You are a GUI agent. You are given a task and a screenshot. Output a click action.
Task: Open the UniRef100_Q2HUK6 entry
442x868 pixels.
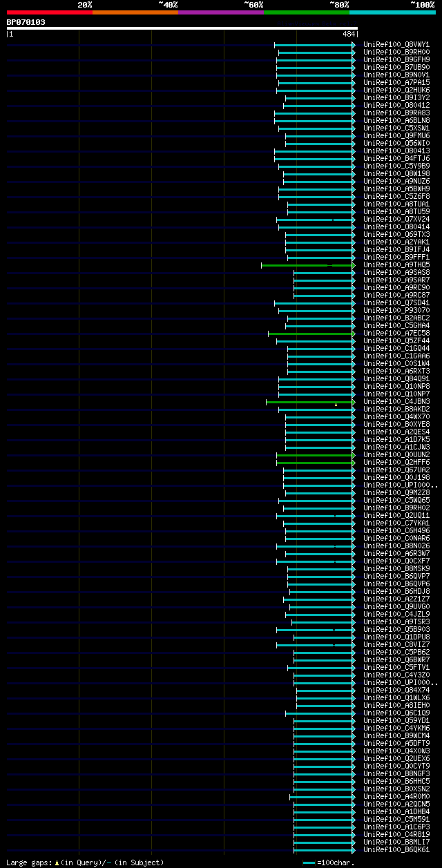pos(396,90)
